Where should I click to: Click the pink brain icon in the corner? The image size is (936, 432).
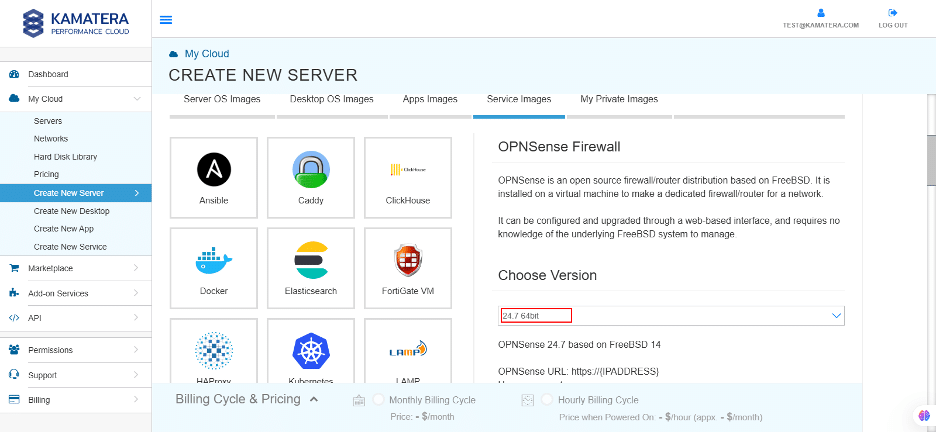[925, 415]
